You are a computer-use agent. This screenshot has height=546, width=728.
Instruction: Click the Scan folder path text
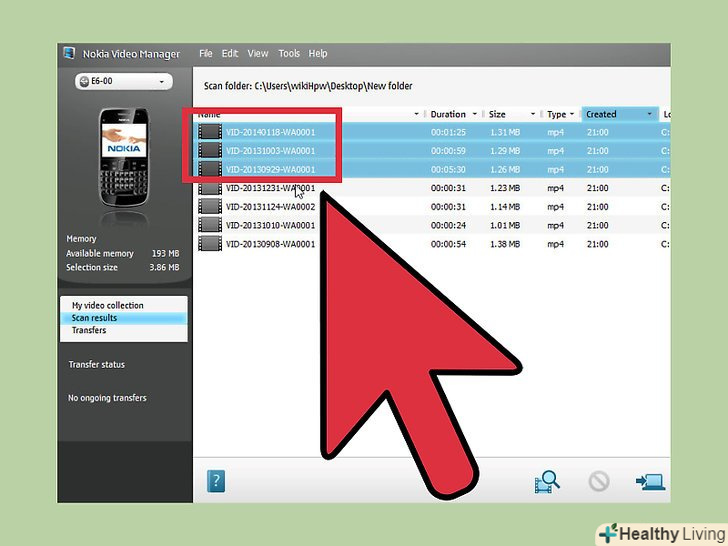[308, 86]
